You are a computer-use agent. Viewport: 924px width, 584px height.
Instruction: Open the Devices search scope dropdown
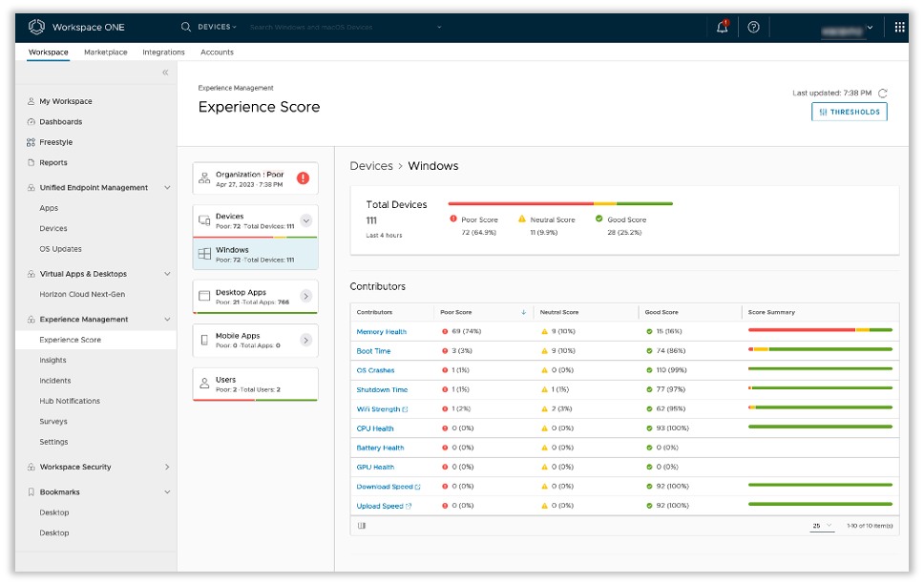pos(217,27)
